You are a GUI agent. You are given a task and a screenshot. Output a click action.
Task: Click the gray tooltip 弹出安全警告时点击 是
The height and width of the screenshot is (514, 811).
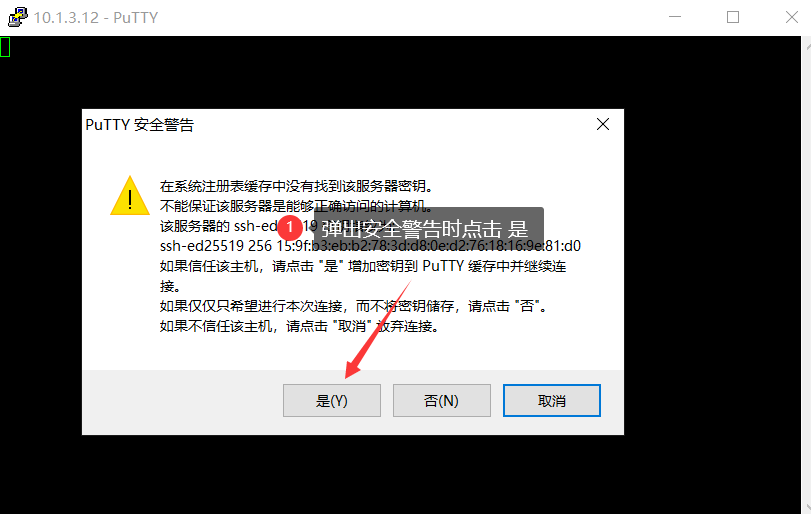429,228
